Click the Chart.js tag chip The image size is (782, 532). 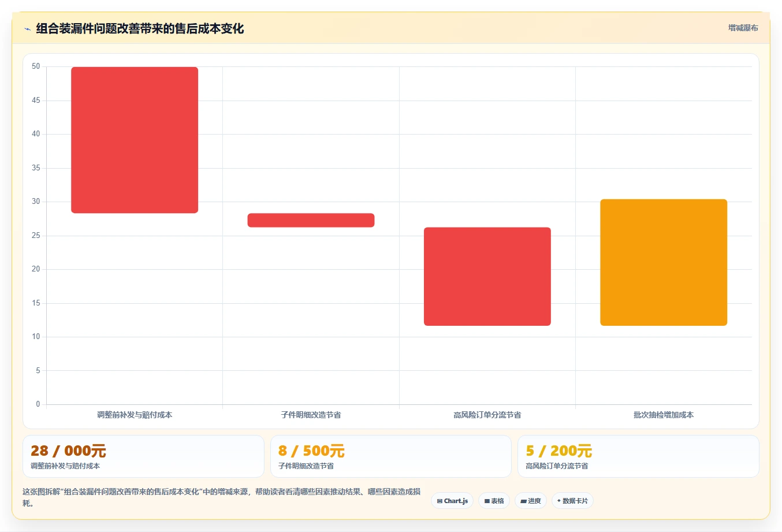(452, 501)
